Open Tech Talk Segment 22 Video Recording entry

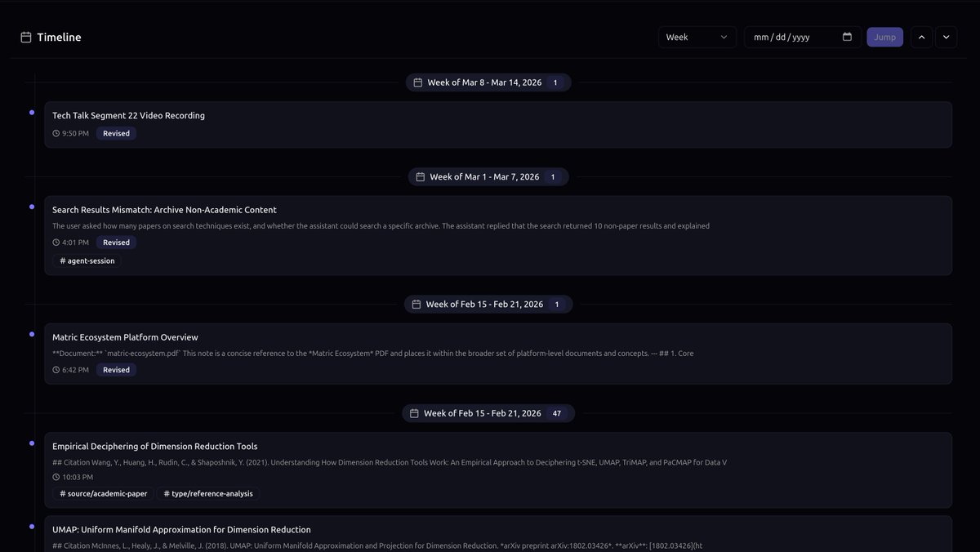498,124
